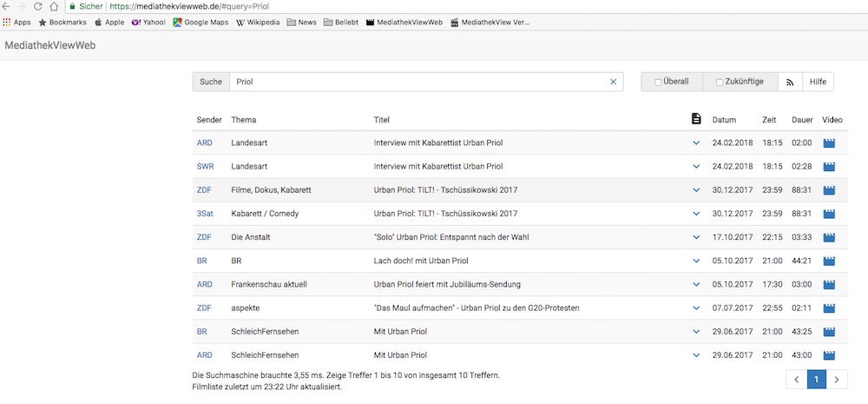Expand details of ARD Landesart row
868x404 pixels.
(695, 142)
